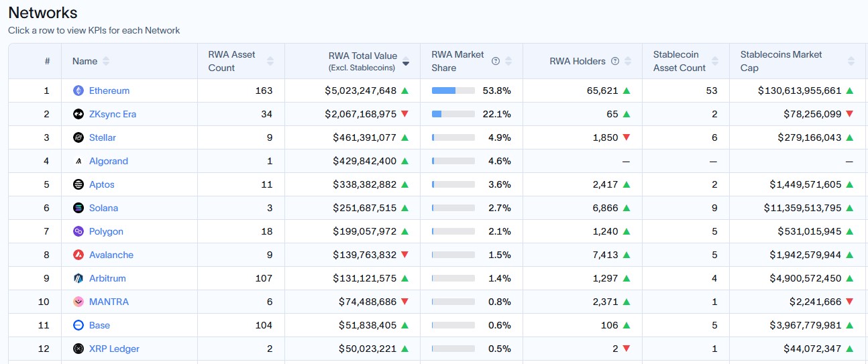Sort by Stablecoin Asset Count arrows
This screenshot has height=364, width=868.
(x=715, y=61)
